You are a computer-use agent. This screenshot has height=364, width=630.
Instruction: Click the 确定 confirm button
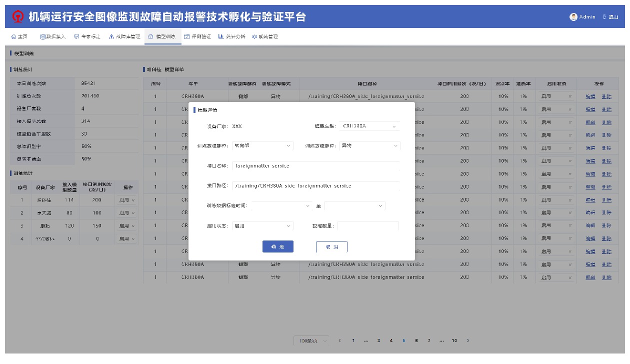click(x=277, y=246)
